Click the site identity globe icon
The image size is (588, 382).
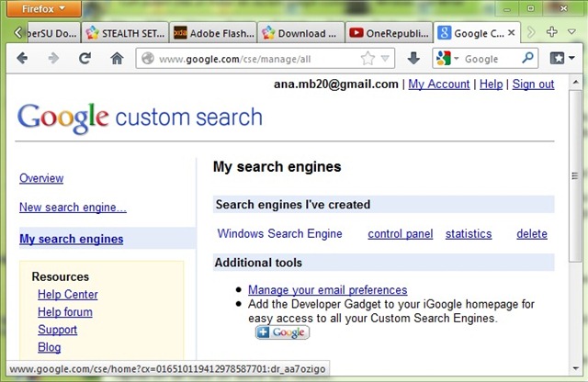(x=148, y=59)
